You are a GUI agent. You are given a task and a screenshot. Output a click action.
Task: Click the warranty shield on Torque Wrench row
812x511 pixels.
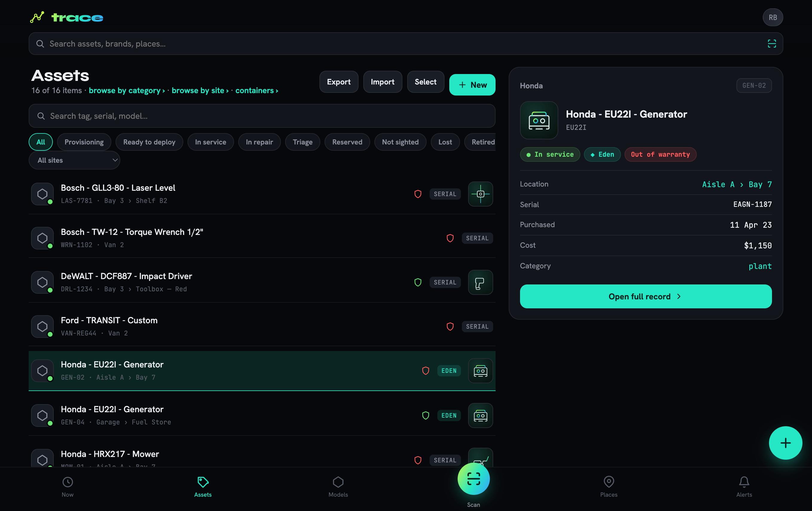pos(450,238)
